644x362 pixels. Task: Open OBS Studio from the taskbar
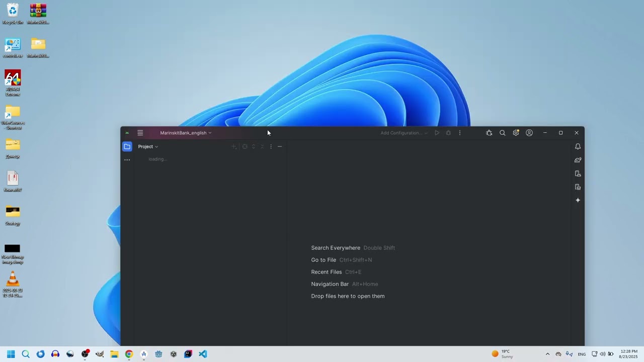pos(85,354)
